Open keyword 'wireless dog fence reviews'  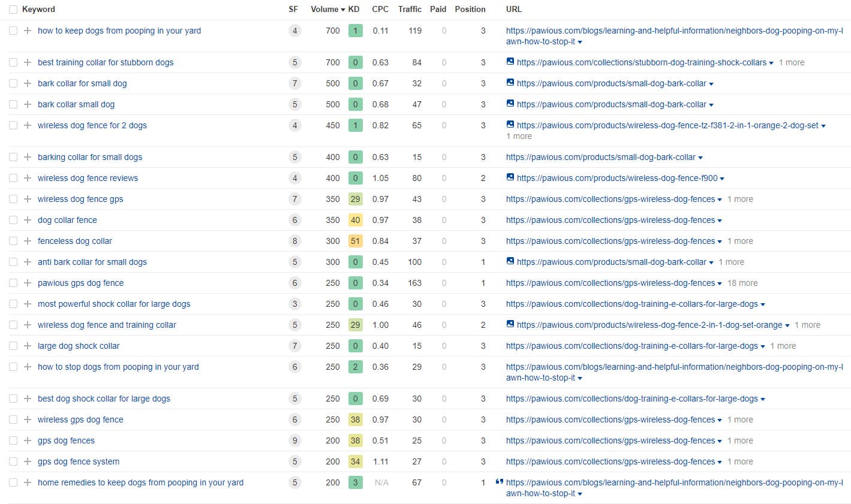click(x=88, y=178)
